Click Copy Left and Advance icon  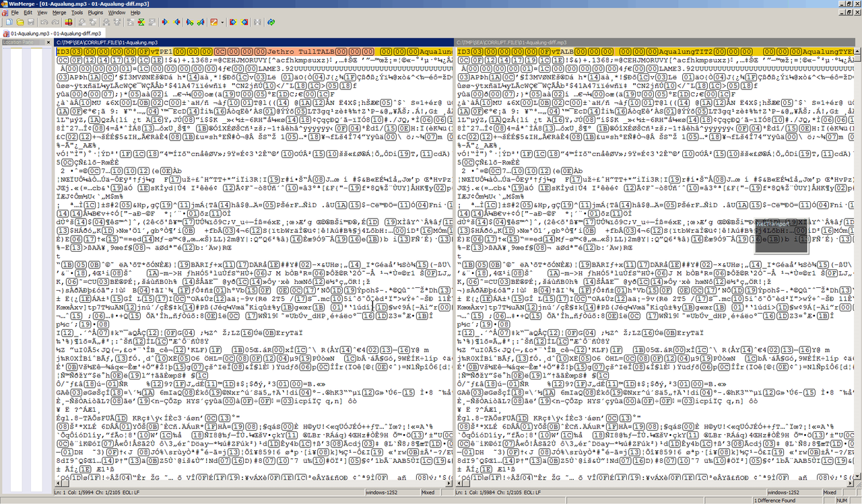click(x=201, y=22)
